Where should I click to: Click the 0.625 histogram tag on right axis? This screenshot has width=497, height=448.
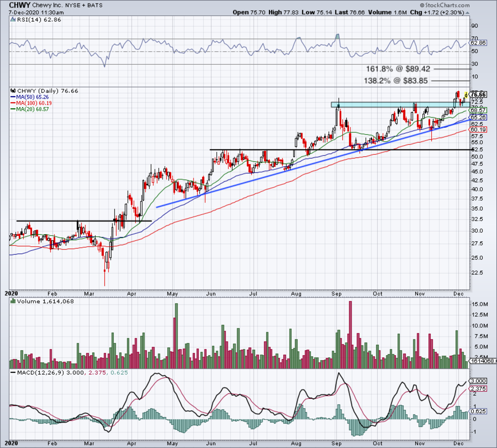(478, 411)
